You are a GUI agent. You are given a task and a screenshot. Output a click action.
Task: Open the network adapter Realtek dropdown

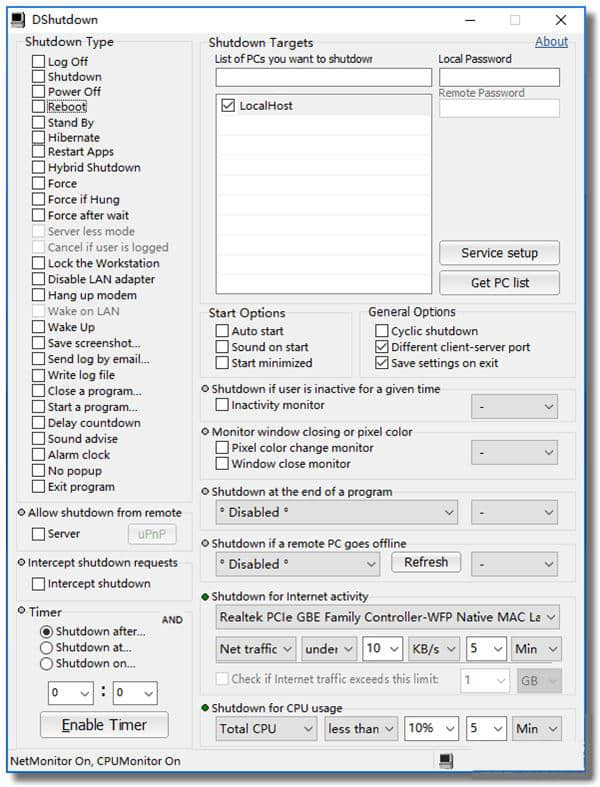(x=388, y=617)
